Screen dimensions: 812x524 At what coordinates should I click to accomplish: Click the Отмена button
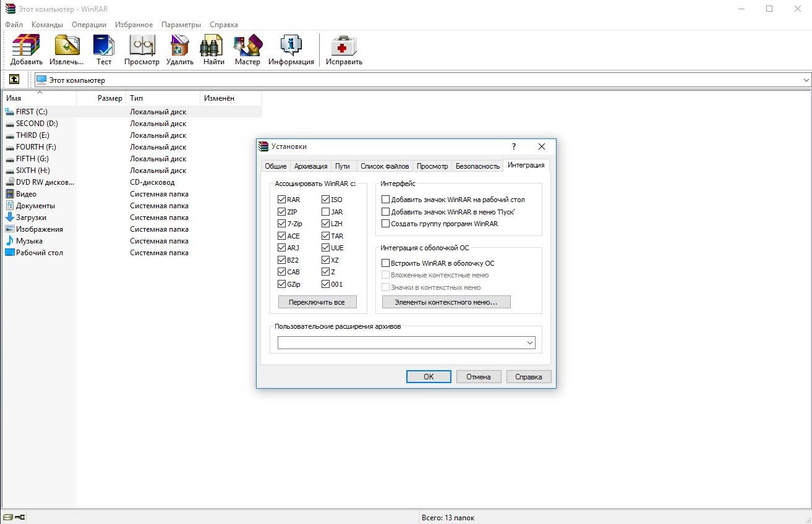pos(479,376)
